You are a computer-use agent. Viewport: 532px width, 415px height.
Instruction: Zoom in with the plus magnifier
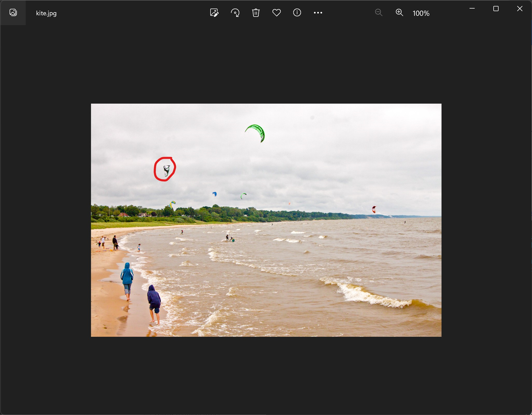click(400, 12)
